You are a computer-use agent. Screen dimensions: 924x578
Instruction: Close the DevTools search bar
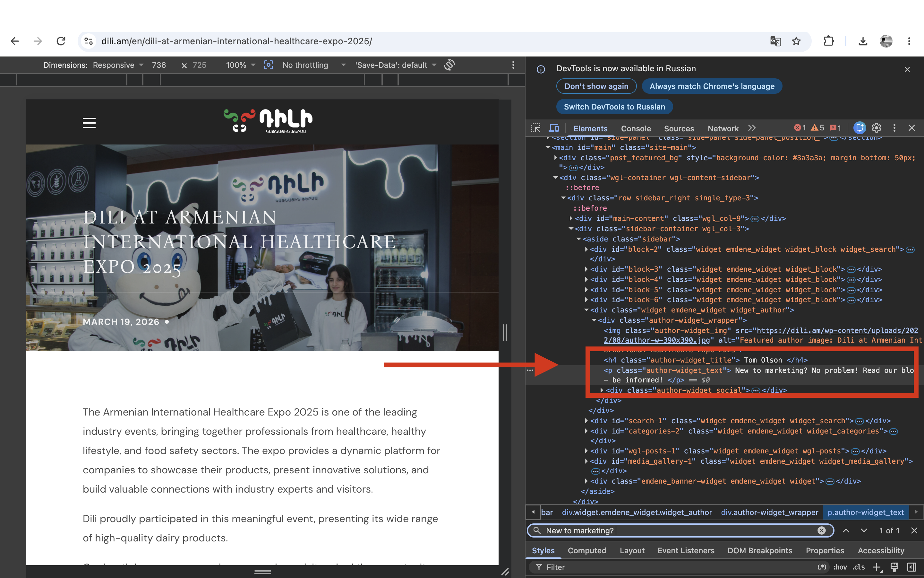coord(914,530)
